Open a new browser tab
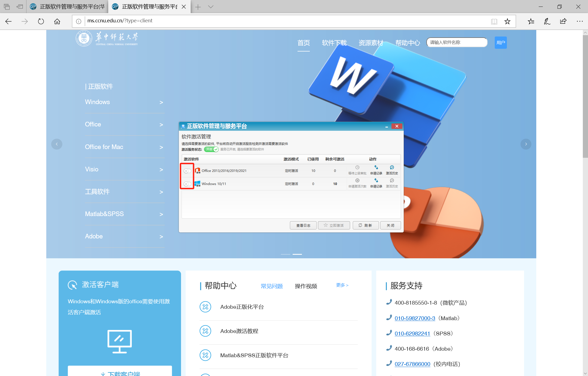Image resolution: width=588 pixels, height=376 pixels. tap(198, 7)
